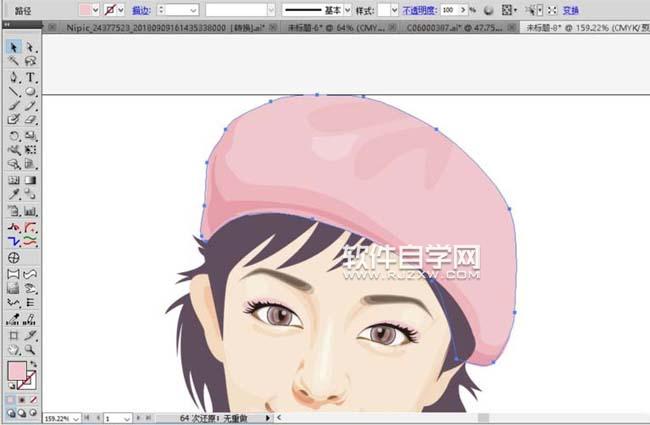Pick the Hand tool
This screenshot has width=650, height=425.
point(14,350)
